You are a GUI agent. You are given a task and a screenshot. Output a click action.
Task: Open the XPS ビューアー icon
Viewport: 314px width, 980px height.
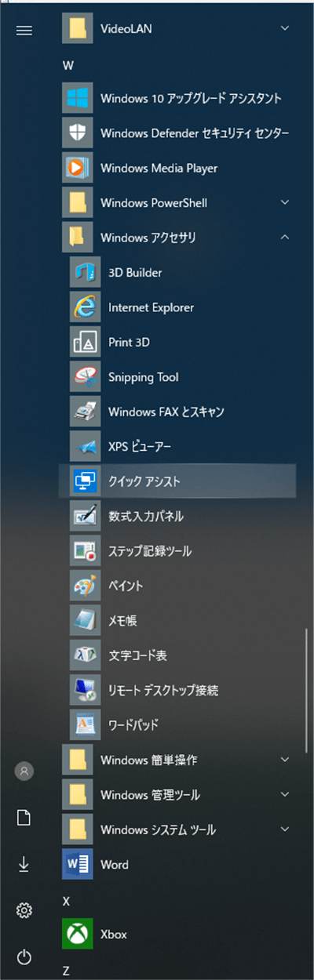click(85, 446)
